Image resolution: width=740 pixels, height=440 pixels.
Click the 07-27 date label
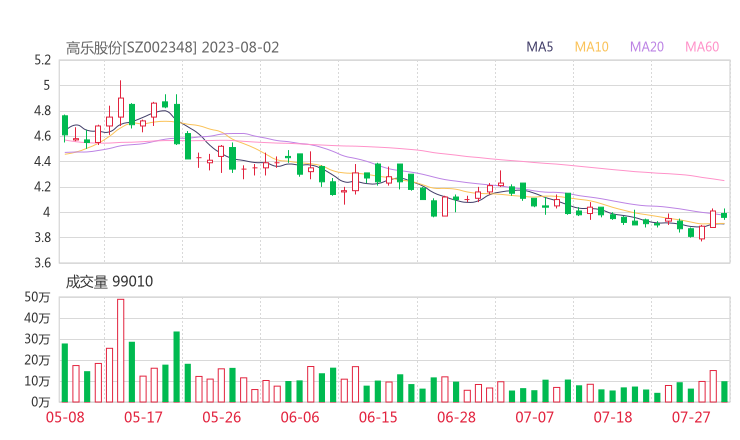point(691,417)
